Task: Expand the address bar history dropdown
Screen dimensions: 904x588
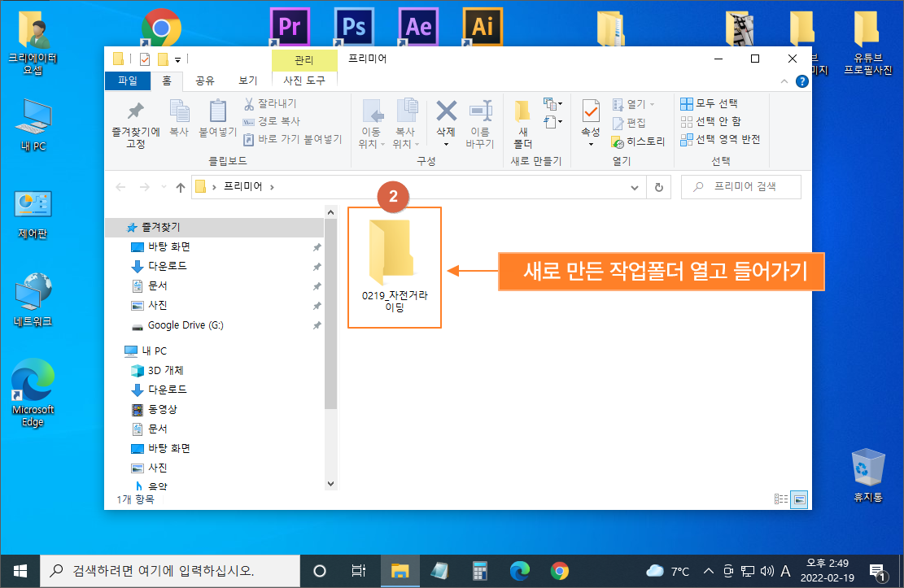Action: (x=634, y=187)
